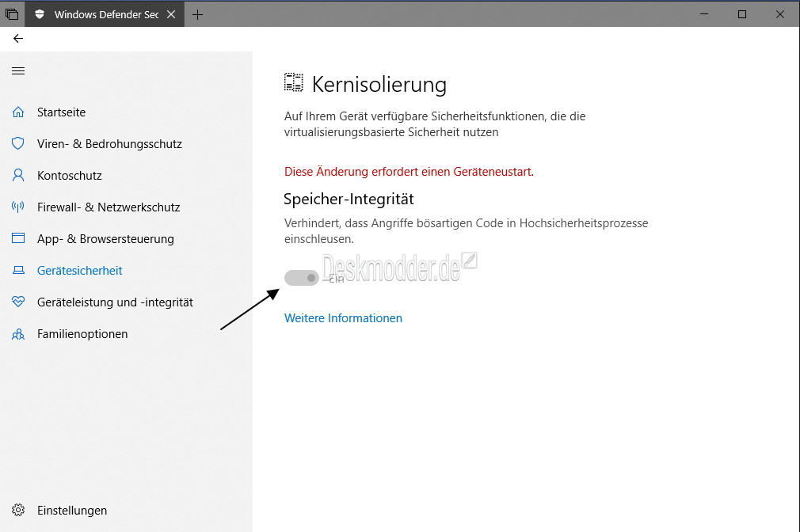Image resolution: width=800 pixels, height=532 pixels.
Task: Toggle the Speicher-Integrität switch
Action: [302, 278]
